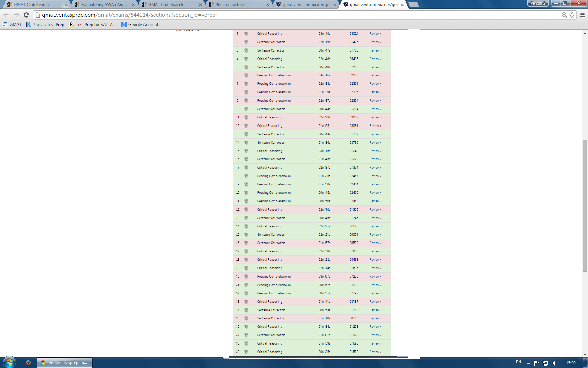Screen dimensions: 588x368
Task: Click the volume speaker tray icon
Action: tap(554, 363)
